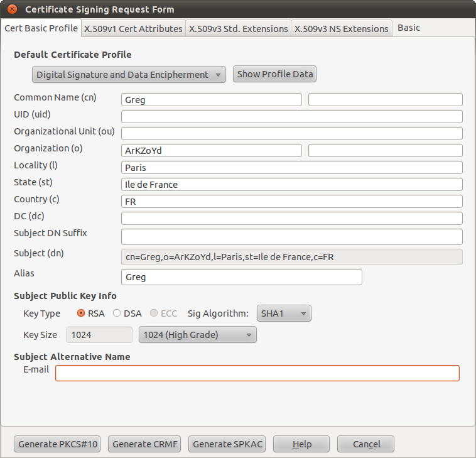Viewport: 476px width, 458px height.
Task: Open the 1024 (High Grade) key size dropdown
Action: tap(198, 335)
